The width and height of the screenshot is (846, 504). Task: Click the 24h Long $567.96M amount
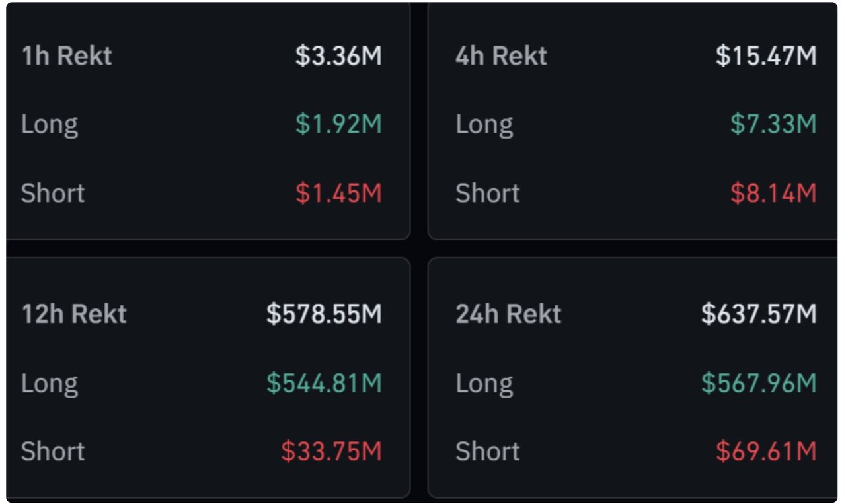(759, 383)
